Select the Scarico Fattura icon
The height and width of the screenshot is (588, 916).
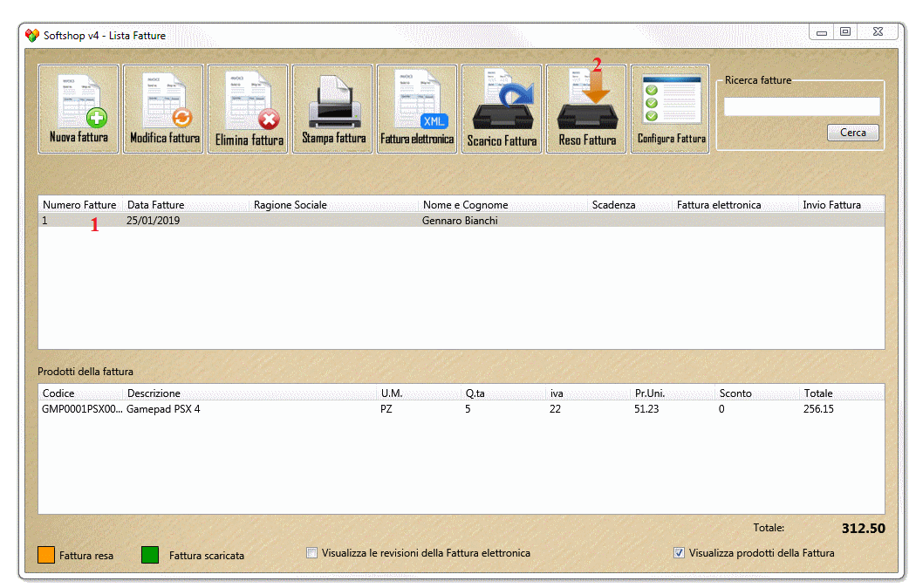coord(502,109)
